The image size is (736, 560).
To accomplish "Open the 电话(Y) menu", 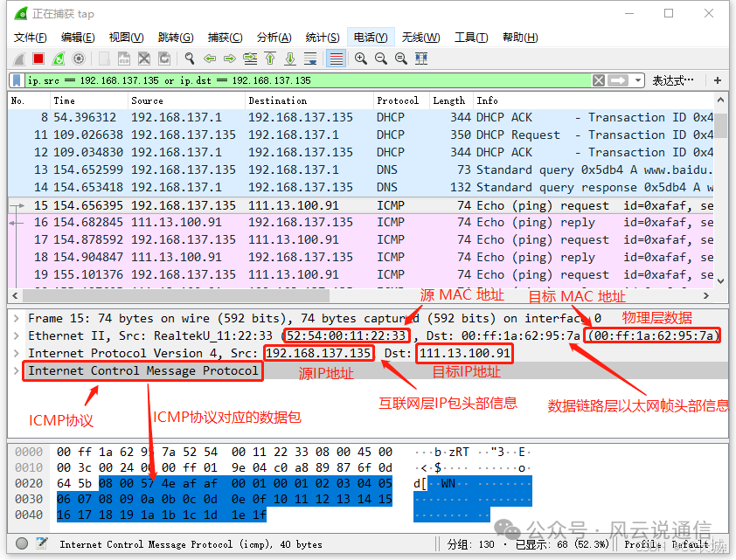I will coord(371,37).
